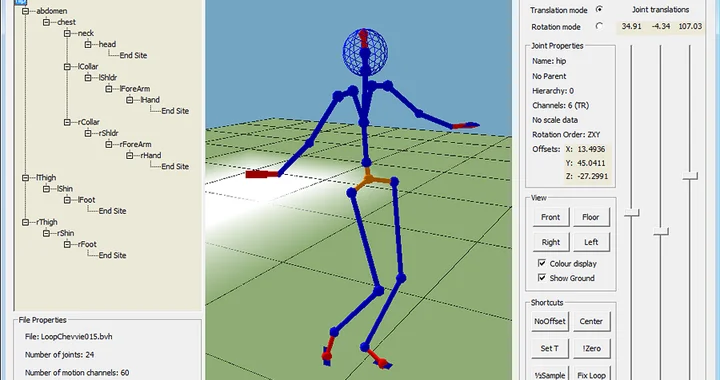The height and width of the screenshot is (380, 720).
Task: Collapse the abdomen node in joint tree
Action: [x=26, y=11]
